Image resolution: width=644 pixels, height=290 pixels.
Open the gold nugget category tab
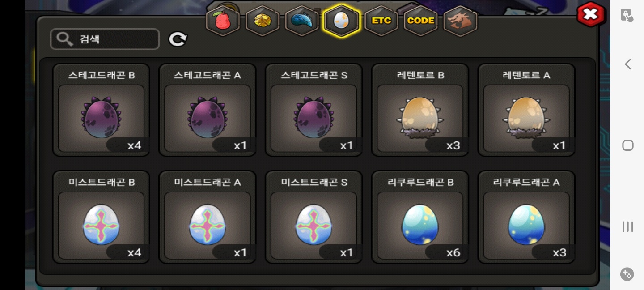262,21
